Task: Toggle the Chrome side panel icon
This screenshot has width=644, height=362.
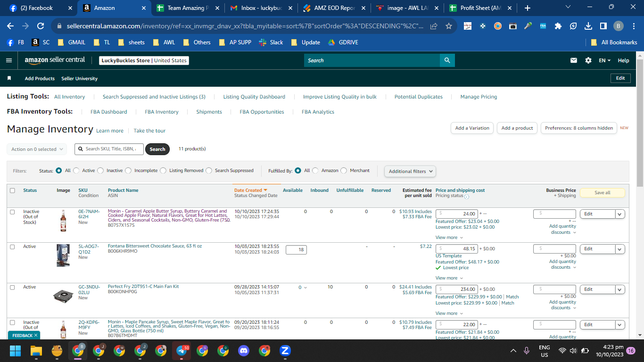Action: pos(603,26)
